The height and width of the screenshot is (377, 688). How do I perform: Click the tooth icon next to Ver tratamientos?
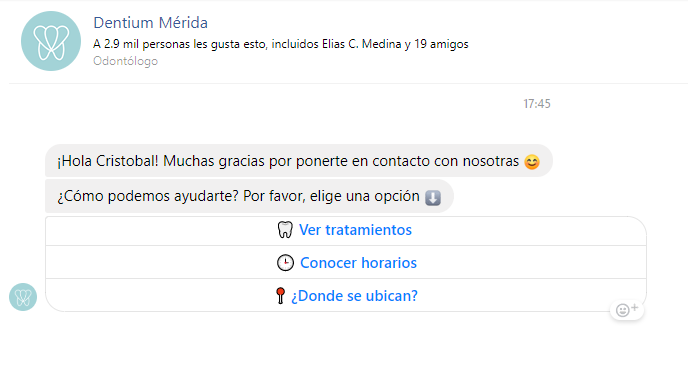point(285,230)
